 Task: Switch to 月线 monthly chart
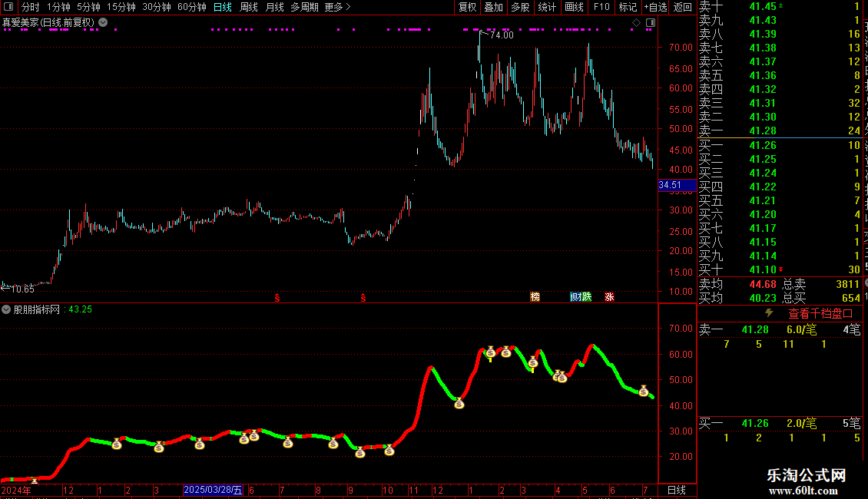[x=274, y=7]
